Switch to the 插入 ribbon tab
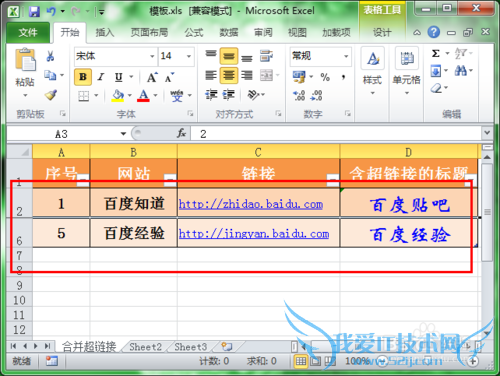The height and width of the screenshot is (376, 500). tap(105, 33)
